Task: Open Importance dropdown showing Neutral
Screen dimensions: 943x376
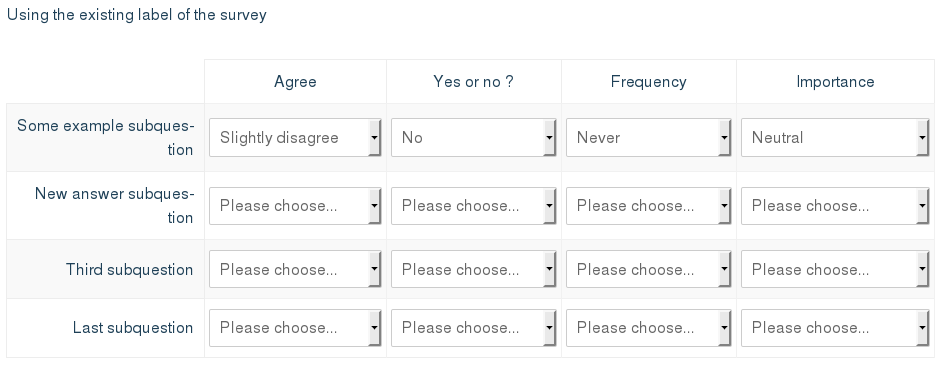Action: pyautogui.click(x=835, y=138)
